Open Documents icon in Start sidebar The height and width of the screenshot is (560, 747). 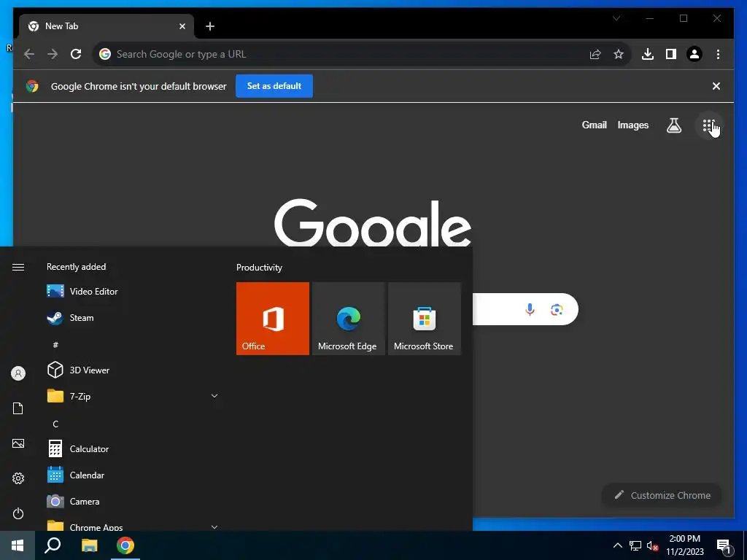point(18,408)
